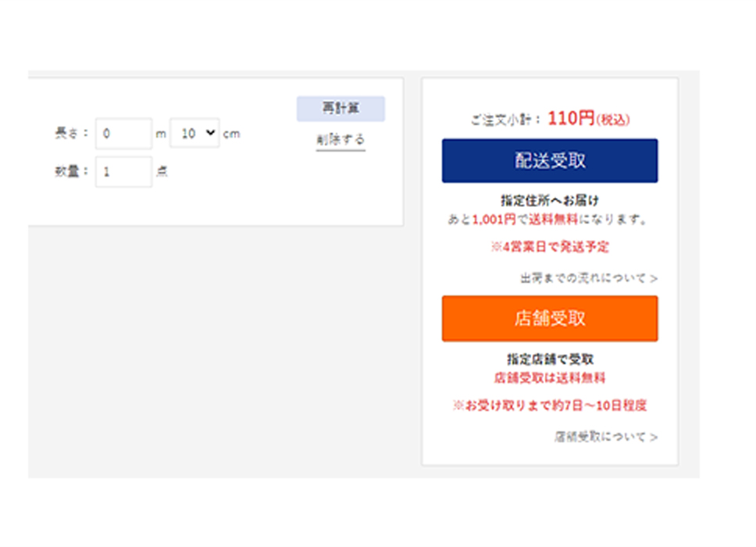The width and height of the screenshot is (756, 547).
Task: Select the 指定住所へお届け heading text
Action: [x=550, y=201]
